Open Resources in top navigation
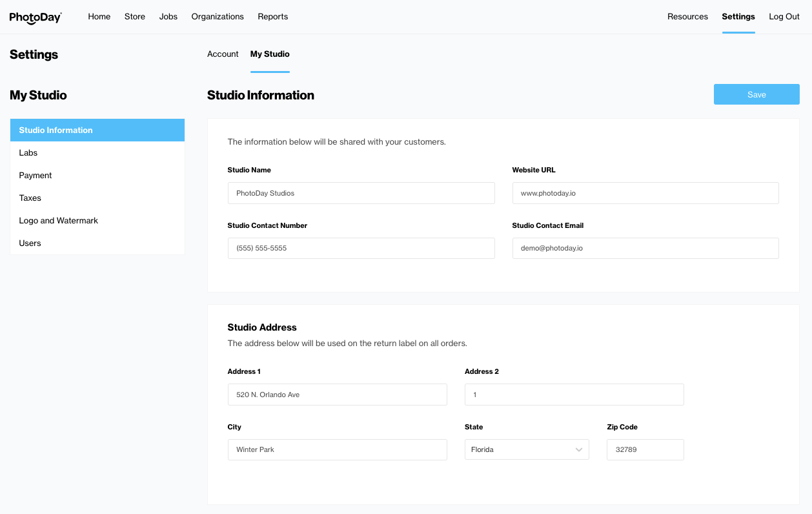Screen dimensions: 812x514 [687, 17]
